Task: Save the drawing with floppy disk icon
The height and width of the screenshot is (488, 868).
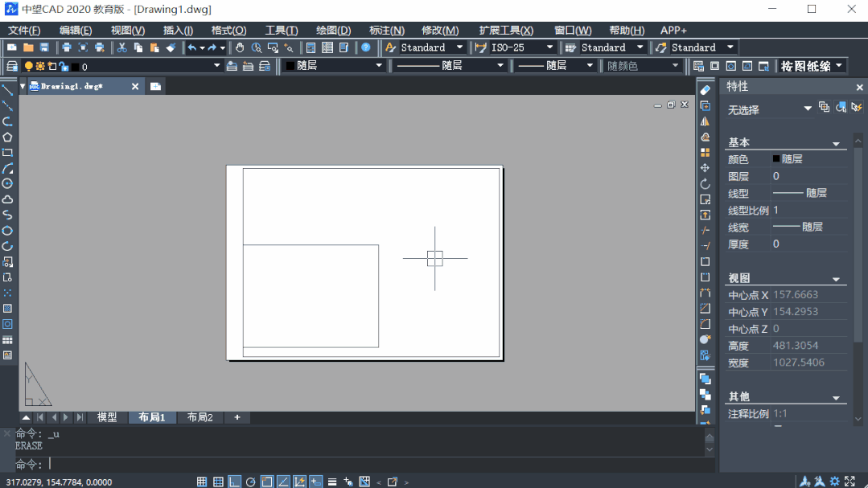Action: [44, 47]
